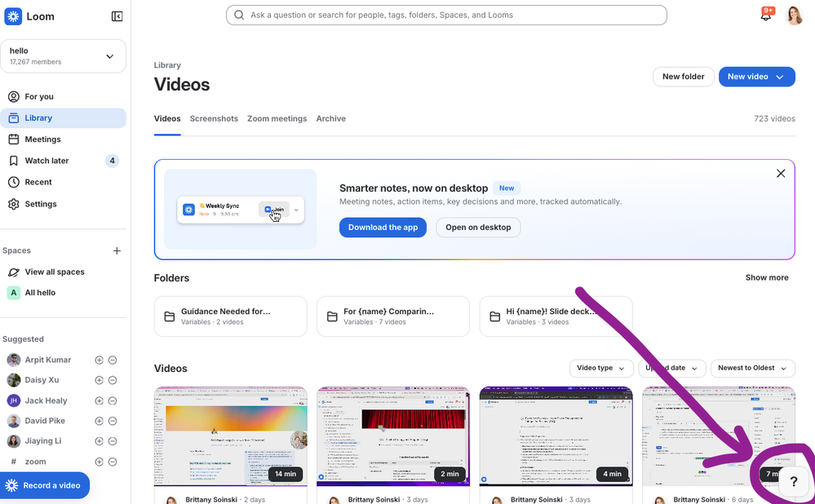Switch to Videos tab
Screen dimensions: 815x504
[167, 118]
